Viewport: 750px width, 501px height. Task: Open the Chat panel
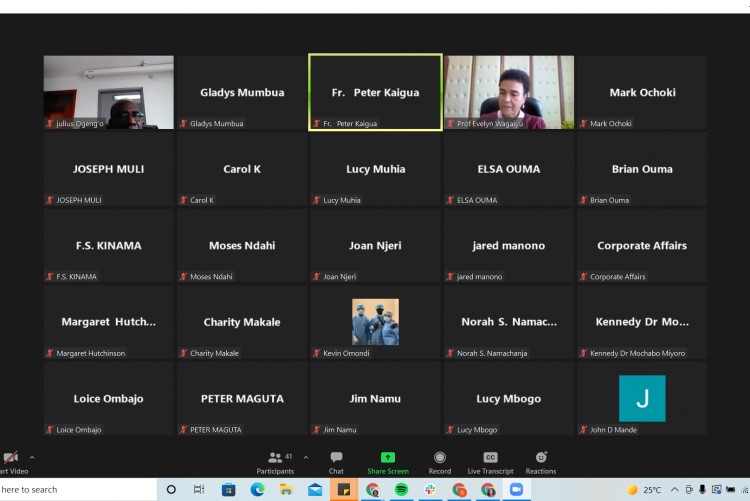(336, 460)
